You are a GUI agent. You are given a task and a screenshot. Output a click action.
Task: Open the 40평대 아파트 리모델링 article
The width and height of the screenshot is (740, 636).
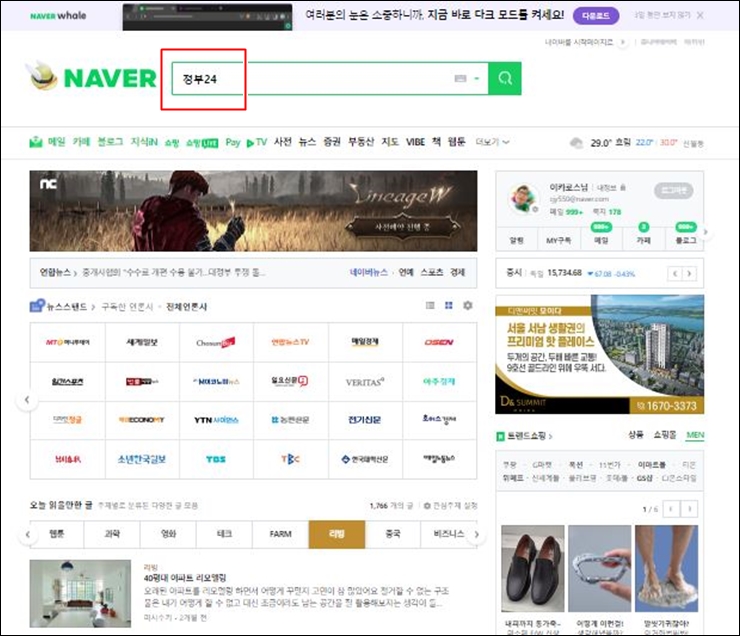[x=185, y=578]
